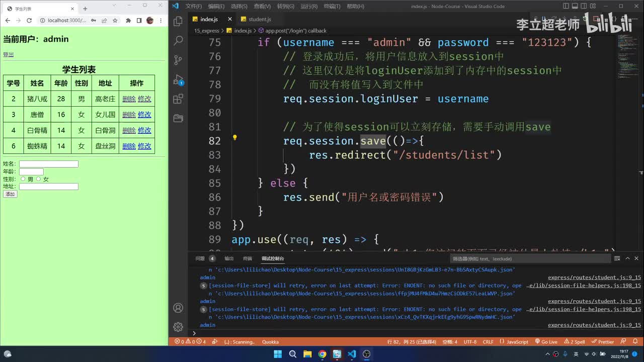Click the errors and warnings status indicator
This screenshot has height=362, width=644.
(190, 342)
